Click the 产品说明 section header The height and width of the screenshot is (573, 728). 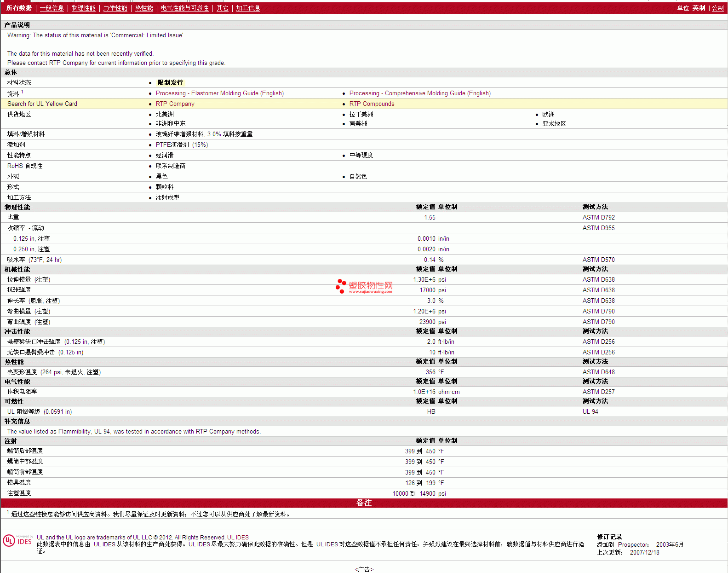click(x=17, y=25)
